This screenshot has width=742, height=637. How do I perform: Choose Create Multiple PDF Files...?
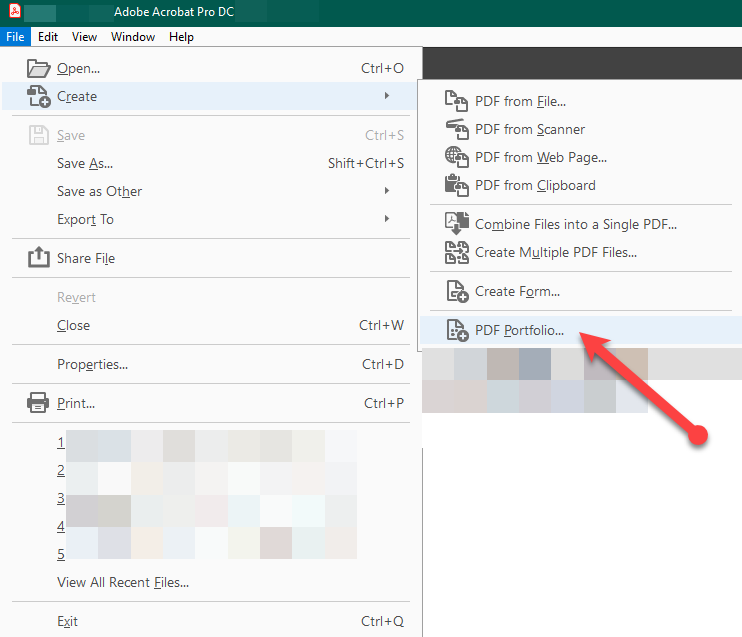[x=580, y=252]
